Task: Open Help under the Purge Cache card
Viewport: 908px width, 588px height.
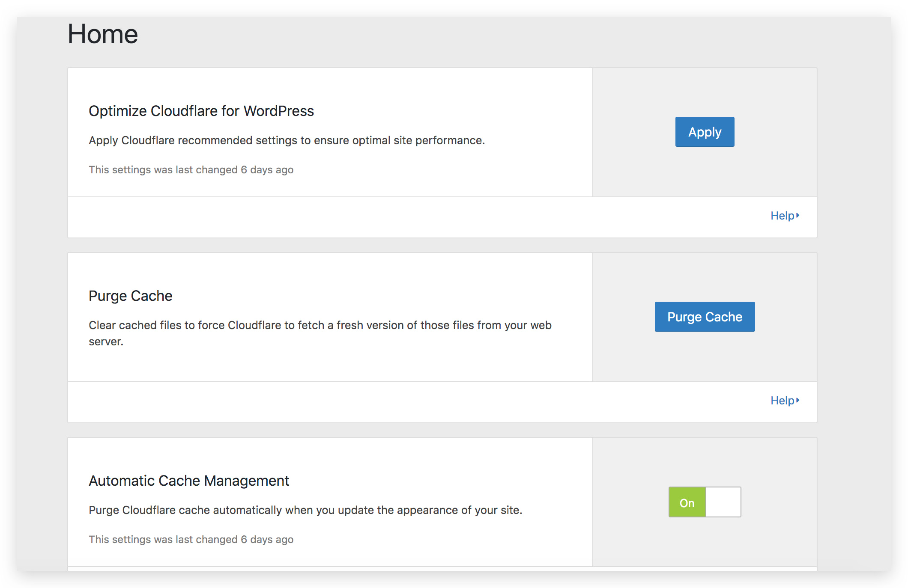Action: click(x=782, y=401)
